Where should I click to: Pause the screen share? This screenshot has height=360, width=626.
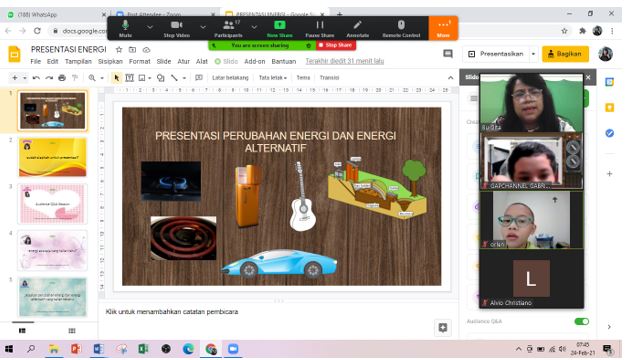point(320,28)
